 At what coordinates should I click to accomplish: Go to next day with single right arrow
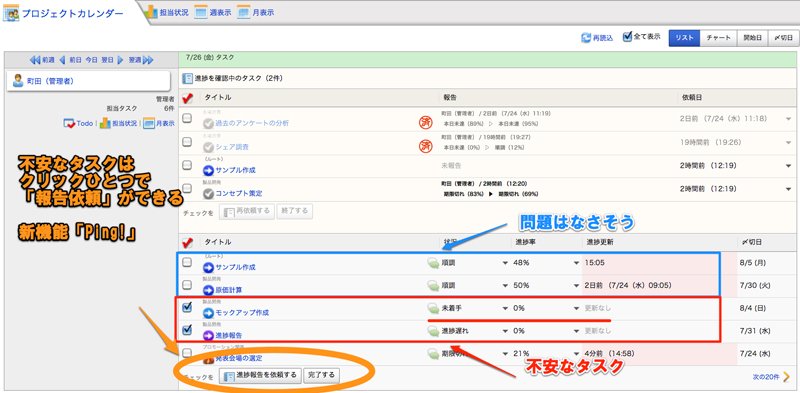tap(120, 60)
